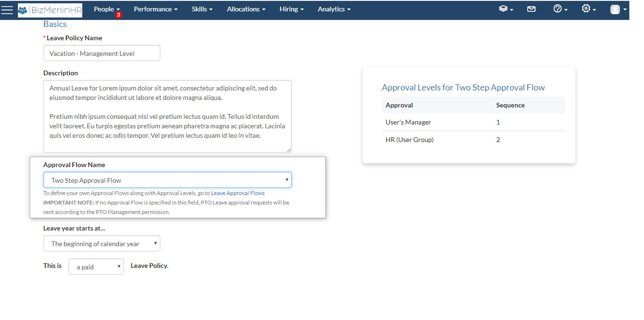The image size is (644, 320).
Task: Follow the Leave Approval Flows link
Action: click(x=238, y=193)
